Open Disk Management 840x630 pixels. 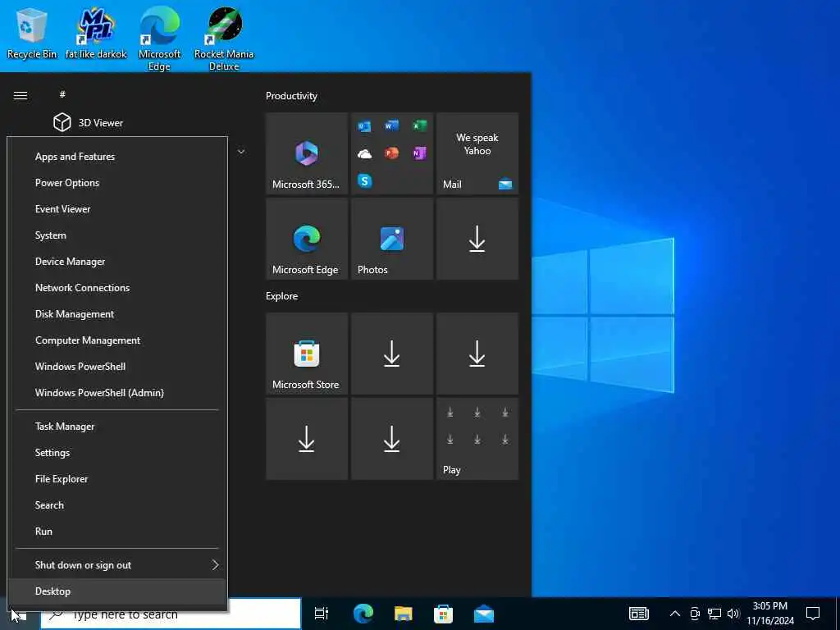117,314
